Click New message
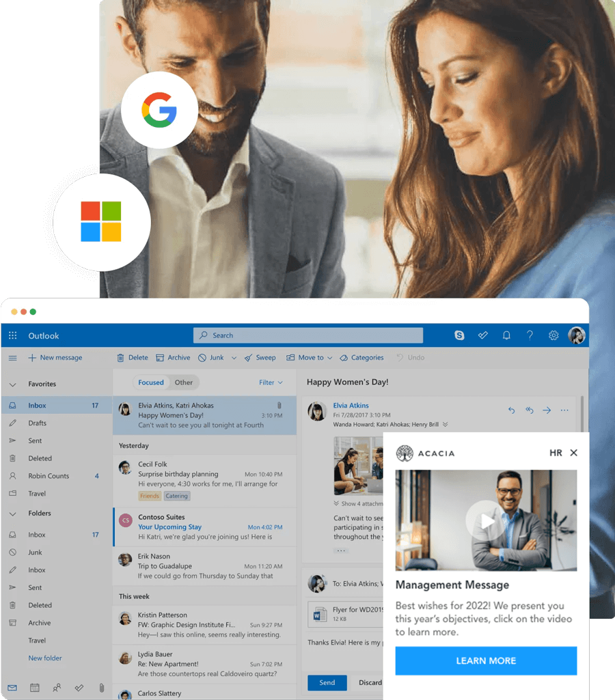Screen dimensions: 615x700 tap(55, 358)
